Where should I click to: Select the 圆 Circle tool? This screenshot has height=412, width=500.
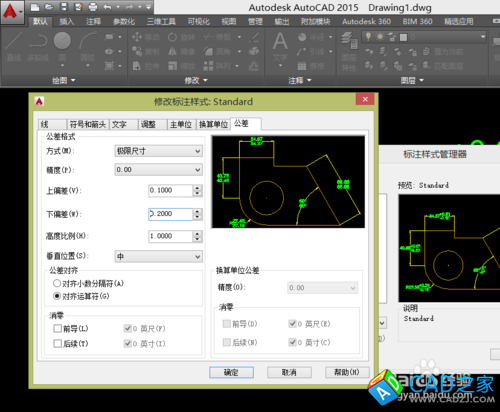click(x=62, y=47)
